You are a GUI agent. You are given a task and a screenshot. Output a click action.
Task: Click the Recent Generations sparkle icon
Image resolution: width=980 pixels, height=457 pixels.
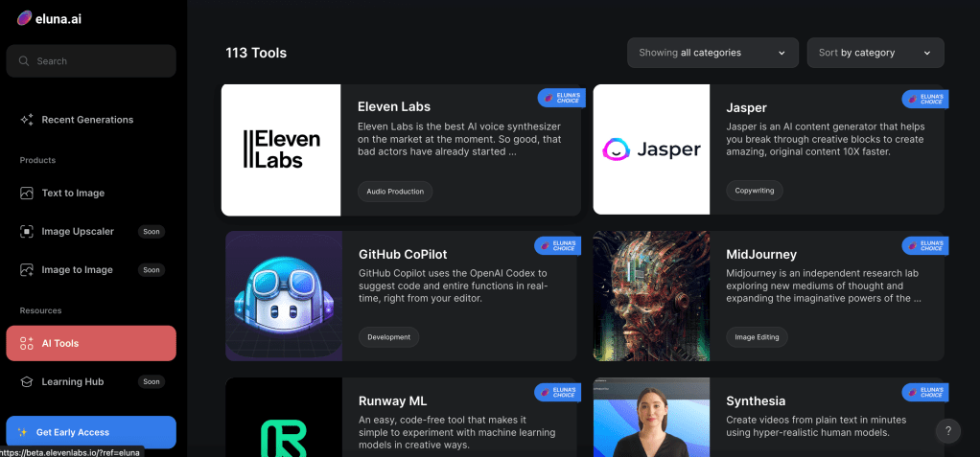point(26,120)
